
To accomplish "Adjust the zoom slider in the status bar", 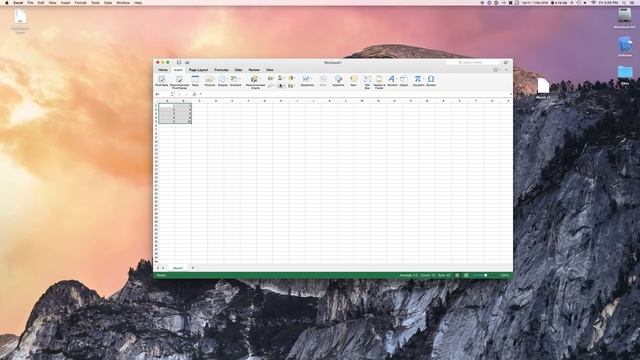I will pyautogui.click(x=485, y=276).
